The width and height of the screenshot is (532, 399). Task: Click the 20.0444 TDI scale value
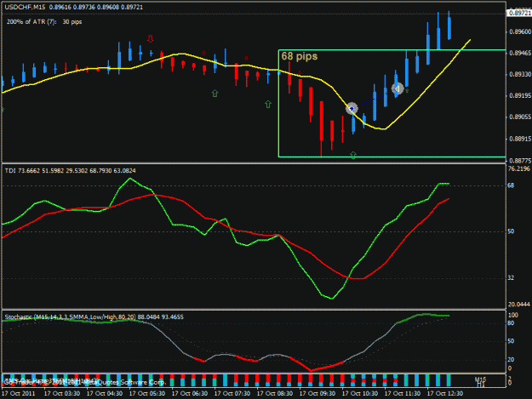518,305
